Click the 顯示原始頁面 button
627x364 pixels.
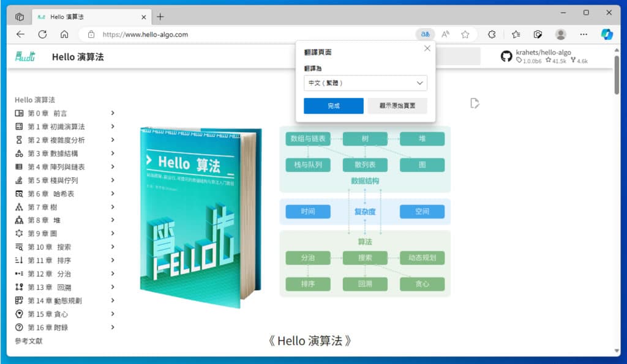click(397, 106)
